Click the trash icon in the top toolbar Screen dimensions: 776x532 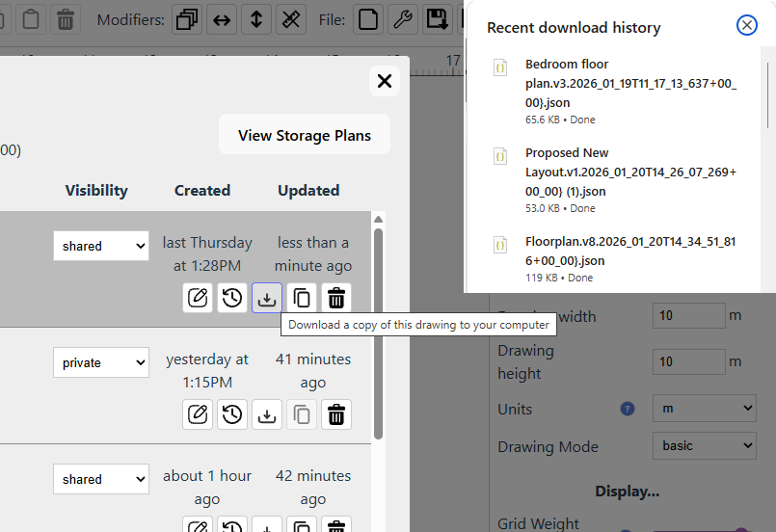(x=66, y=19)
